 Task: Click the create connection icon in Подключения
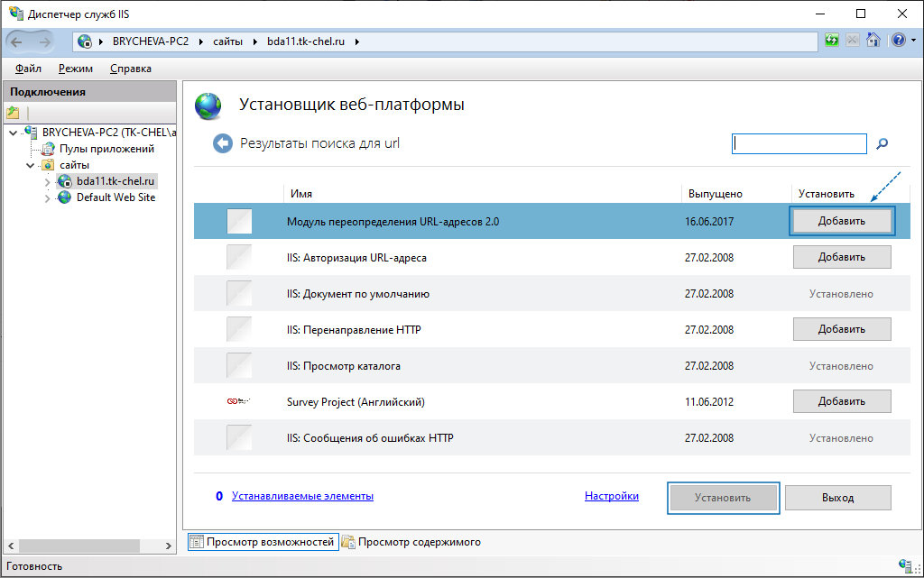(13, 113)
